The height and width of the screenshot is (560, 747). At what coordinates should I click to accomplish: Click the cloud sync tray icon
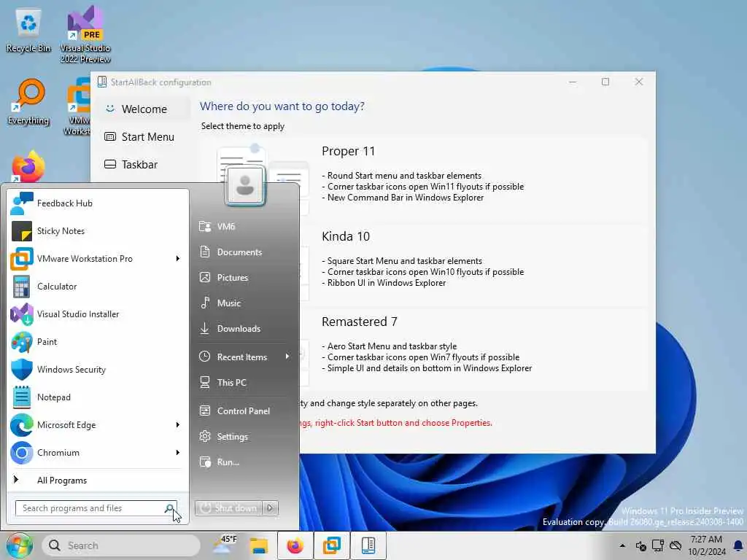pyautogui.click(x=676, y=545)
